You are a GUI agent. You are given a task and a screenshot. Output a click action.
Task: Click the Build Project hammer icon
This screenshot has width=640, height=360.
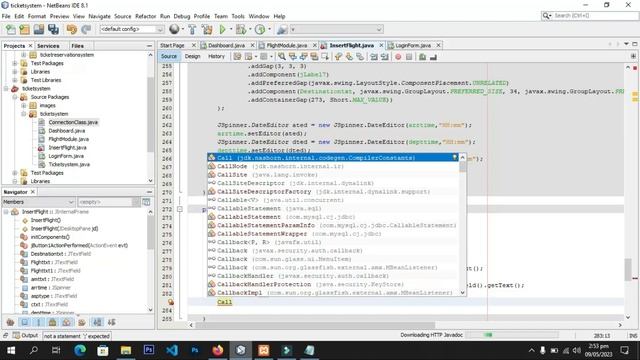click(192, 29)
